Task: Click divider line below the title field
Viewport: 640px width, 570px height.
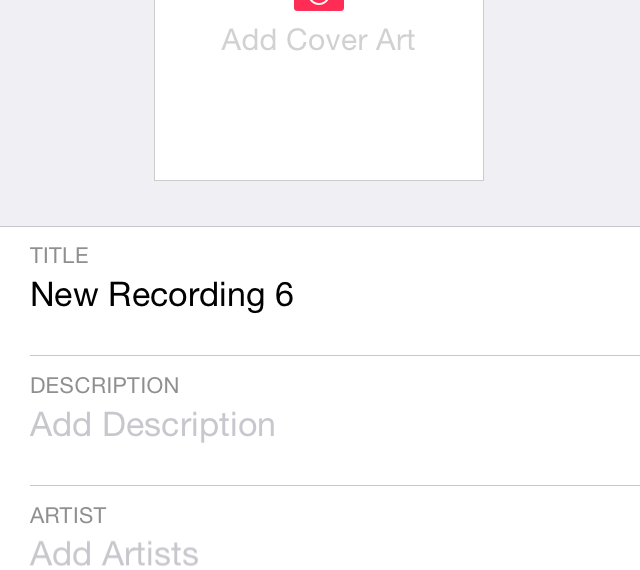Action: tap(334, 355)
